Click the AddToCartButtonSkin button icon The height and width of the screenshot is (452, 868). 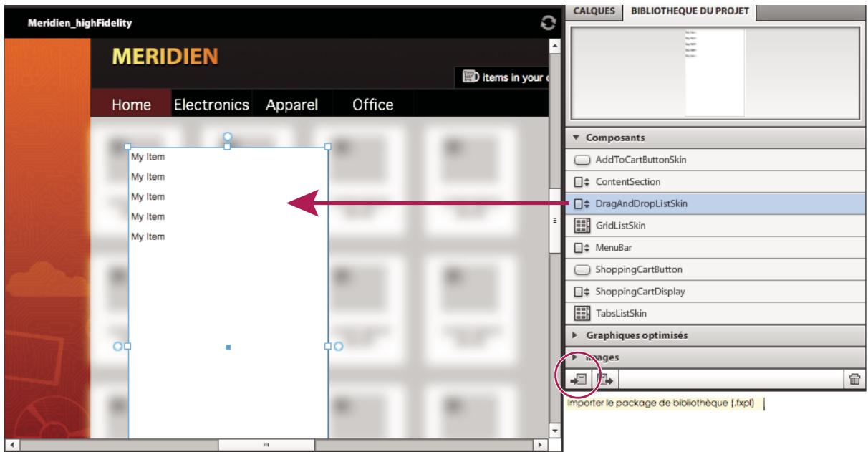tap(582, 160)
